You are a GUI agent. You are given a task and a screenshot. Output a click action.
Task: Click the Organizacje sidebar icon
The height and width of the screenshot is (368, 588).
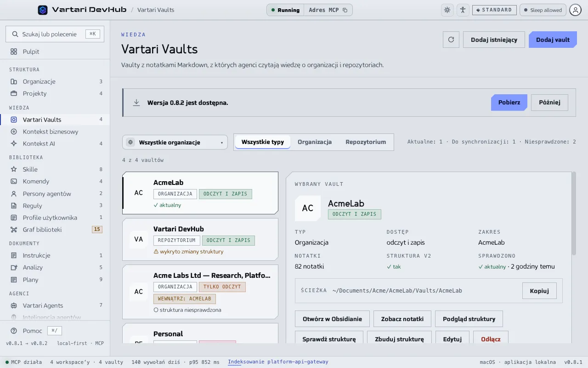pos(14,81)
